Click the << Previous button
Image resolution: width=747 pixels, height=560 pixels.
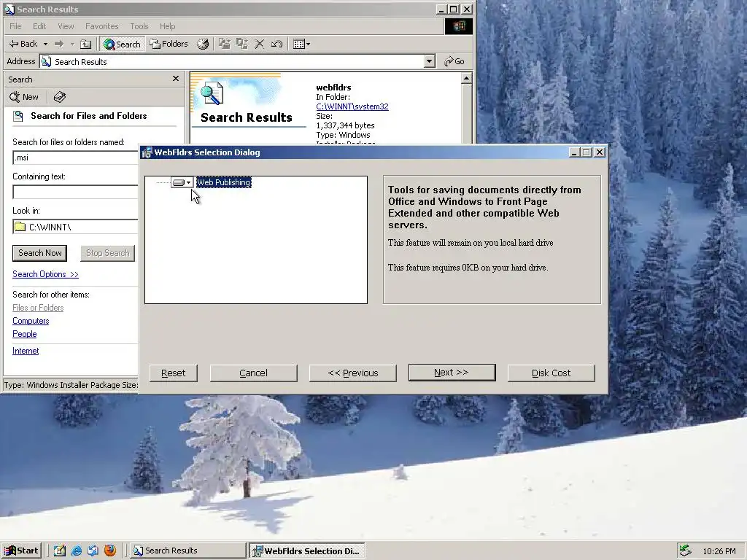pyautogui.click(x=353, y=373)
